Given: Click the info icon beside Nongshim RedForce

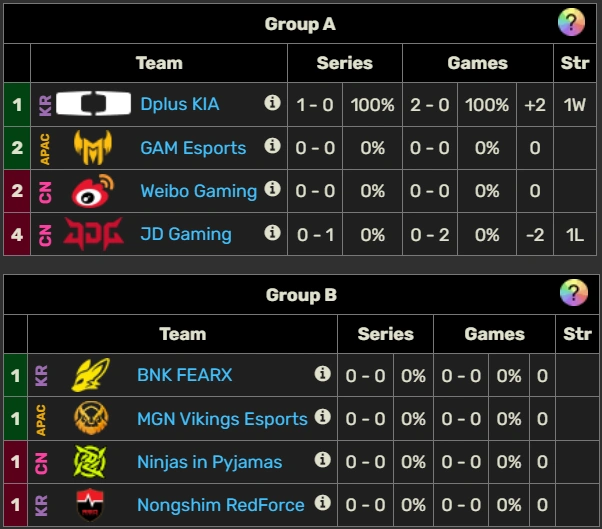Looking at the screenshot, I should [x=322, y=503].
